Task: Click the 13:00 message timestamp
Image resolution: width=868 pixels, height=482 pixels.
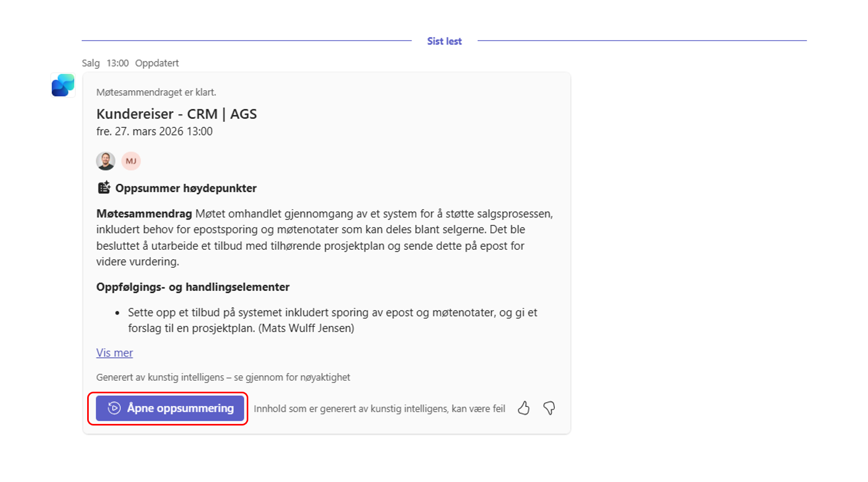Action: click(117, 63)
